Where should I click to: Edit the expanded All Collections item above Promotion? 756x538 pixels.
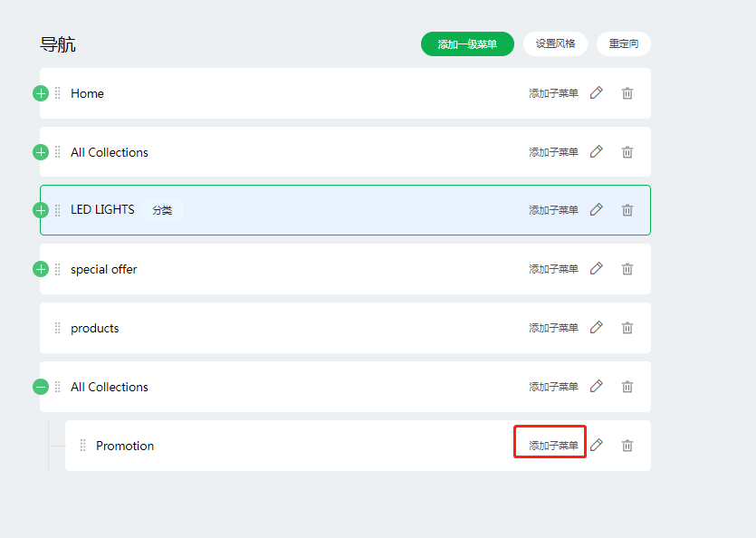597,386
